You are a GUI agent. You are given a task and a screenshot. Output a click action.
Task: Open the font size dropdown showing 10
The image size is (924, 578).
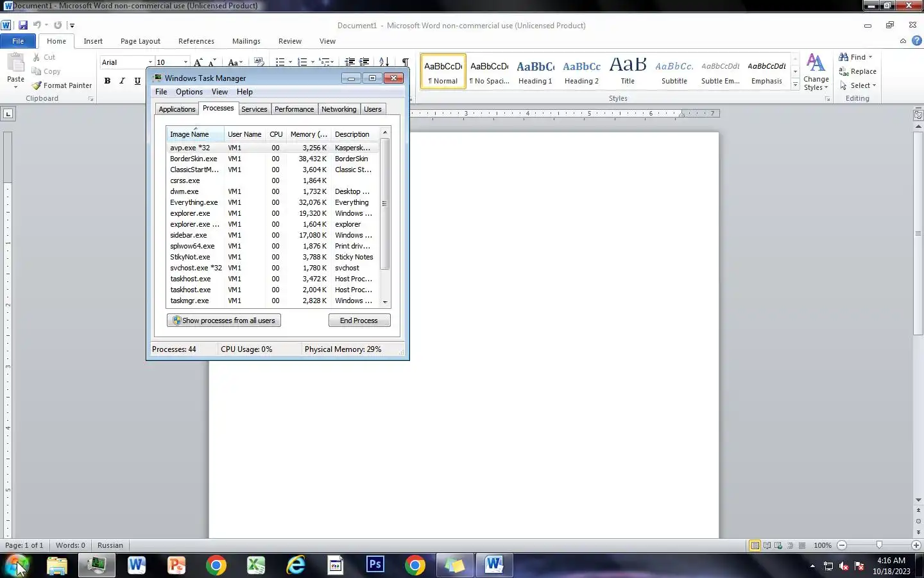185,62
